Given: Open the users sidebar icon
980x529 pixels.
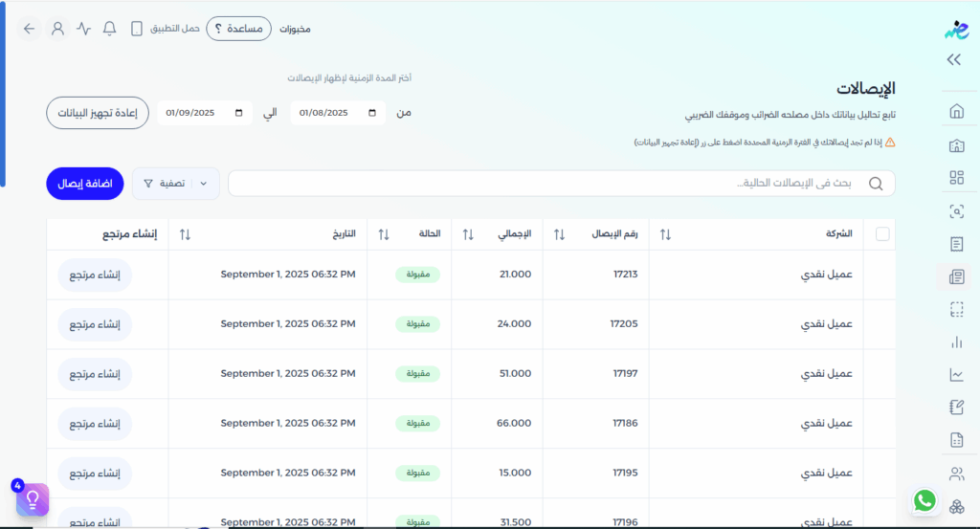Looking at the screenshot, I should click(x=956, y=474).
